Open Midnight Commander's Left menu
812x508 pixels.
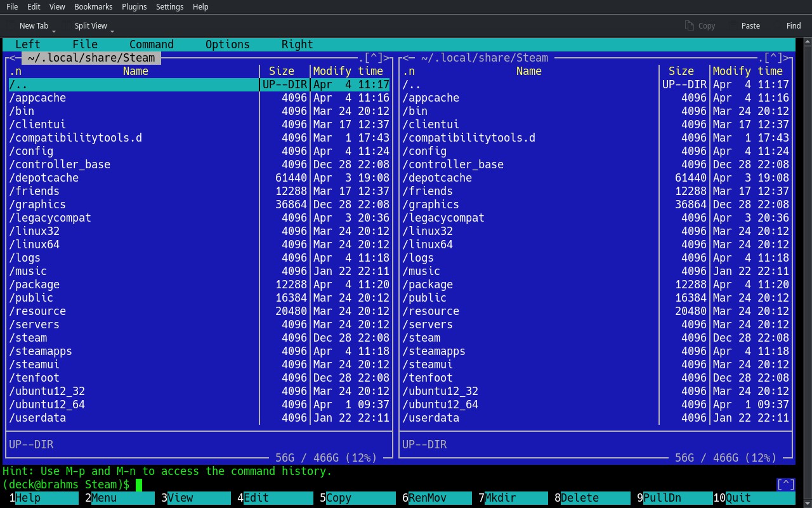click(x=28, y=44)
